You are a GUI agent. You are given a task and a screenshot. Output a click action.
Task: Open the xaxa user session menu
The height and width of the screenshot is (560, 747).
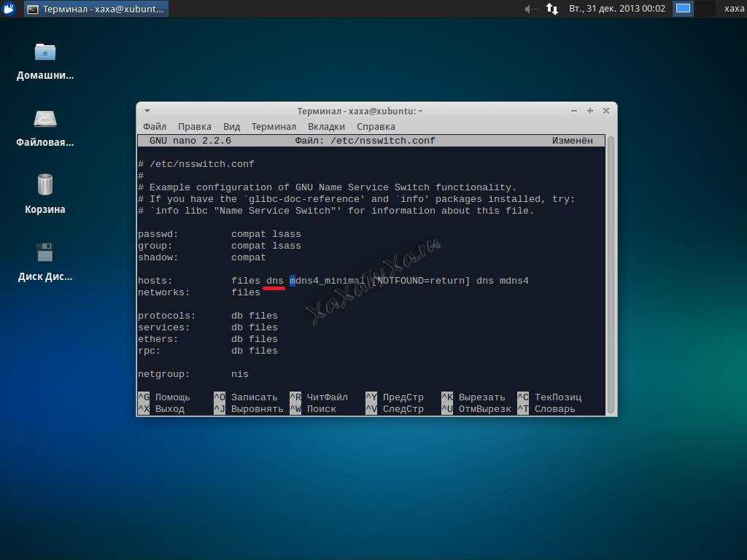pyautogui.click(x=733, y=9)
